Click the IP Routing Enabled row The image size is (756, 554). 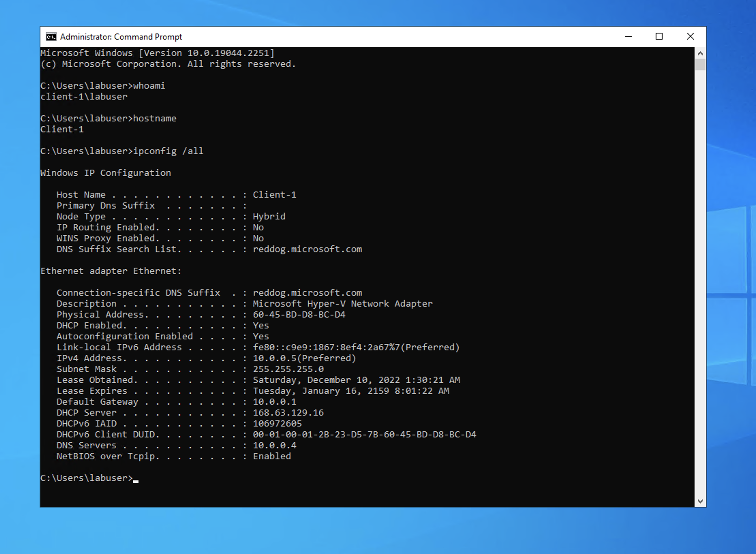pyautogui.click(x=160, y=228)
